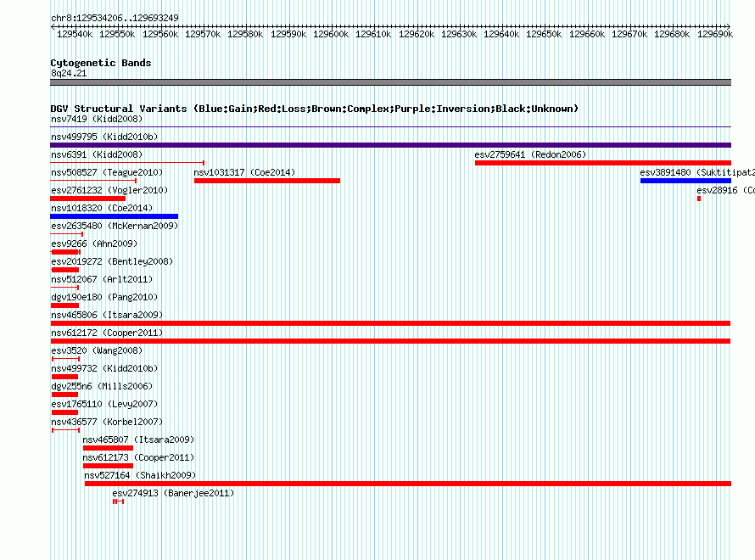Viewport: 755px width, 560px height.
Task: Click the 129540k ruler position
Action: [75, 34]
